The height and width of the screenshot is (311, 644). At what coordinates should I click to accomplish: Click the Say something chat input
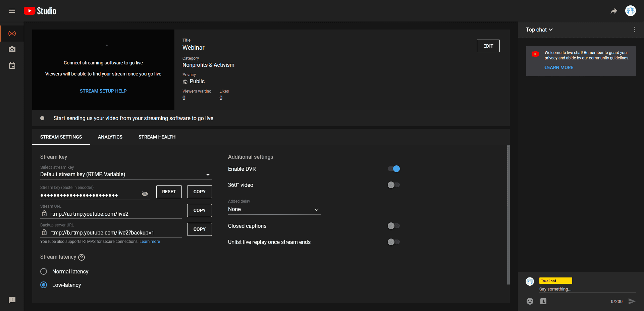coord(587,289)
